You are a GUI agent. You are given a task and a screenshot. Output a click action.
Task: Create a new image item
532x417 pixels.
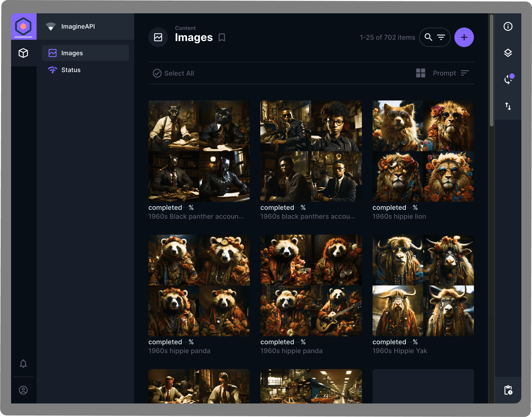click(x=464, y=37)
